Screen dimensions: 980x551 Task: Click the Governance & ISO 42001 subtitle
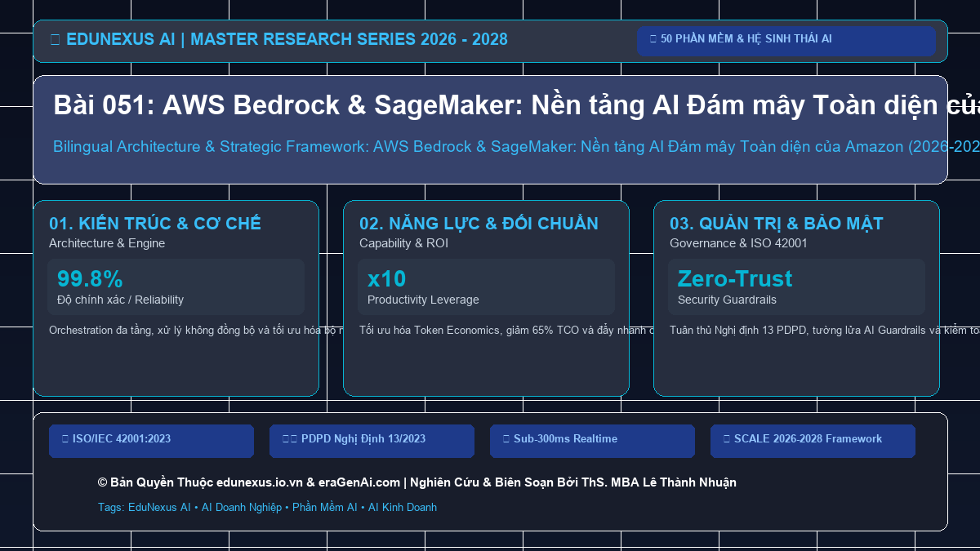(x=738, y=243)
